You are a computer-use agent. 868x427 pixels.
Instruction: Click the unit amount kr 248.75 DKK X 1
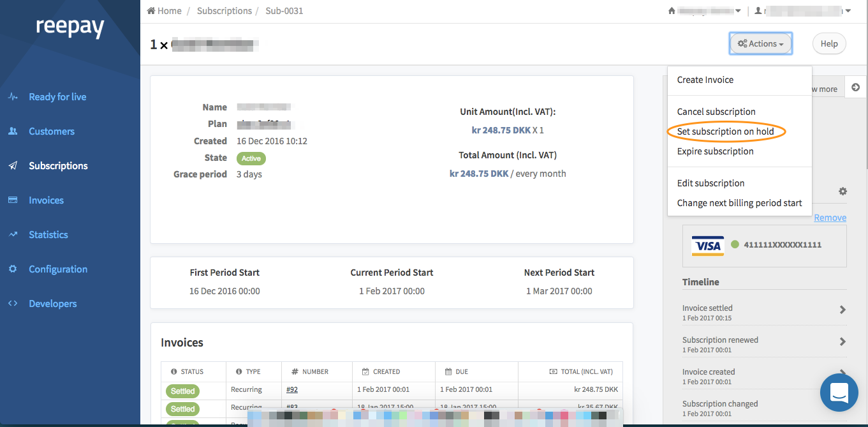508,130
